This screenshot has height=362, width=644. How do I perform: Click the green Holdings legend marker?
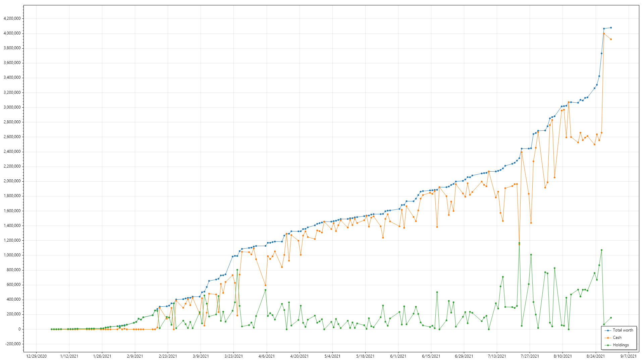click(608, 345)
